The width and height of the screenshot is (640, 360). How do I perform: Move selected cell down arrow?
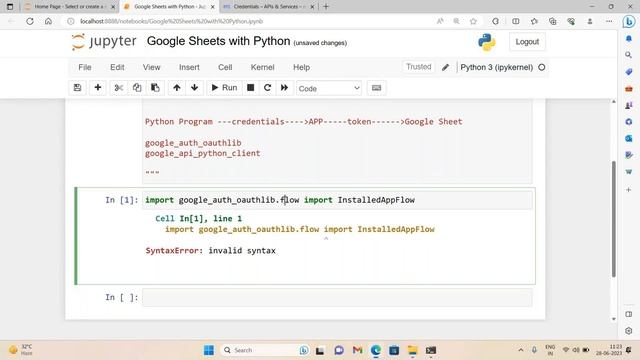195,88
